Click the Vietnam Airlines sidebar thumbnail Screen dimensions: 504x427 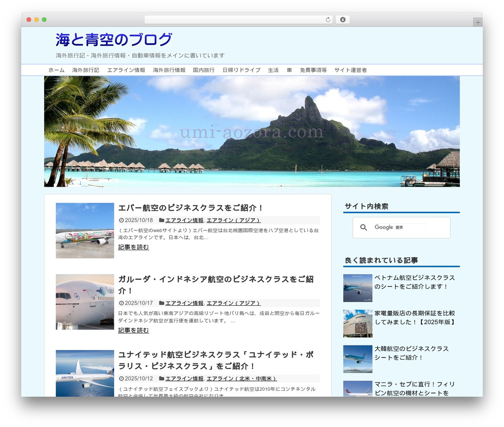coord(358,288)
